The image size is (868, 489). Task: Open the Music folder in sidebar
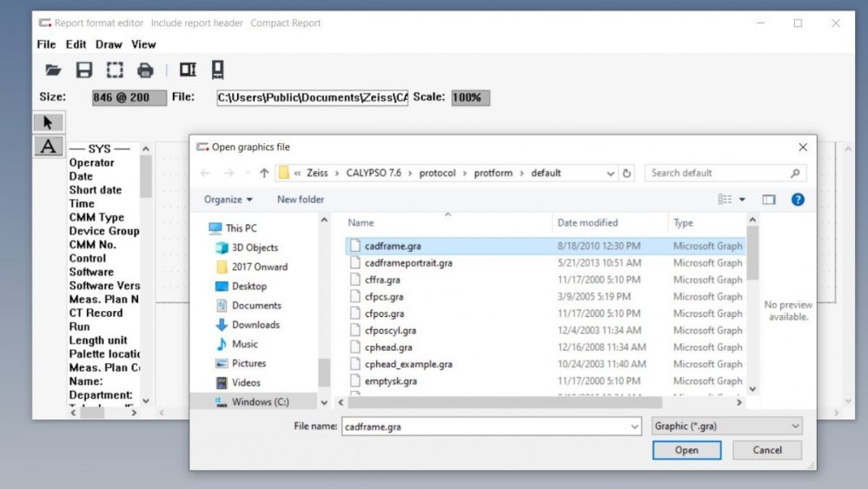pyautogui.click(x=245, y=344)
